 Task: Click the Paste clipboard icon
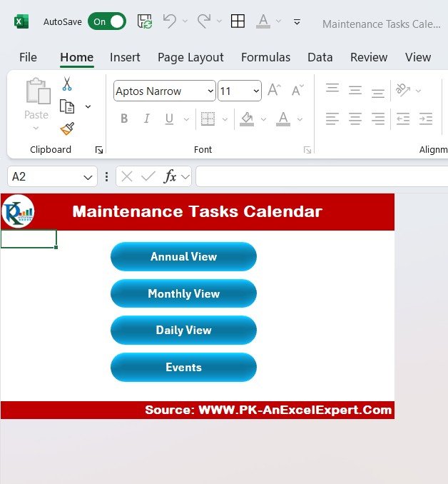38,91
